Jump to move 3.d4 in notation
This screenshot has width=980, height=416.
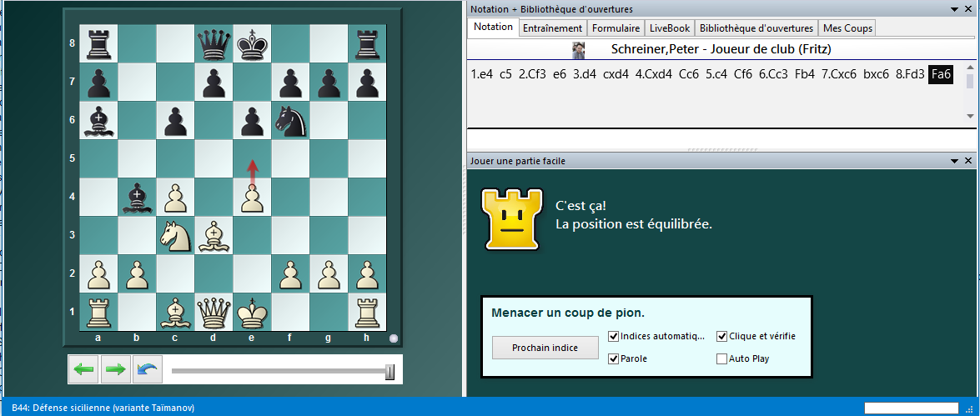tap(585, 74)
